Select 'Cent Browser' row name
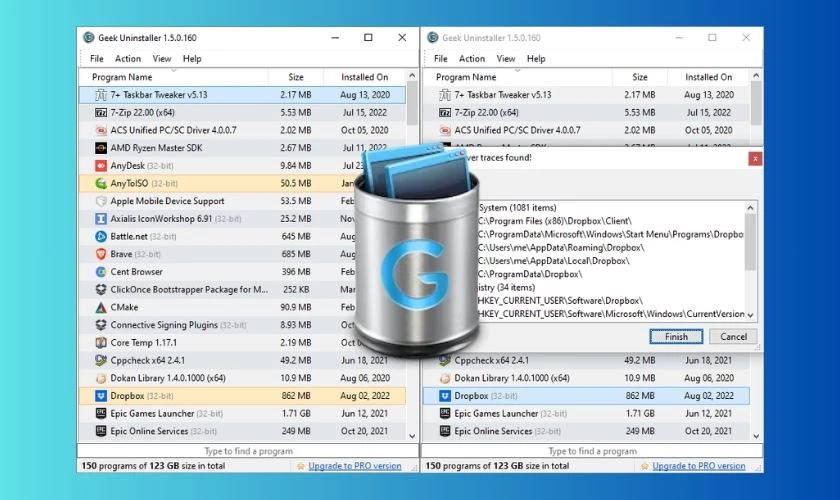The height and width of the screenshot is (500, 840). pyautogui.click(x=137, y=272)
